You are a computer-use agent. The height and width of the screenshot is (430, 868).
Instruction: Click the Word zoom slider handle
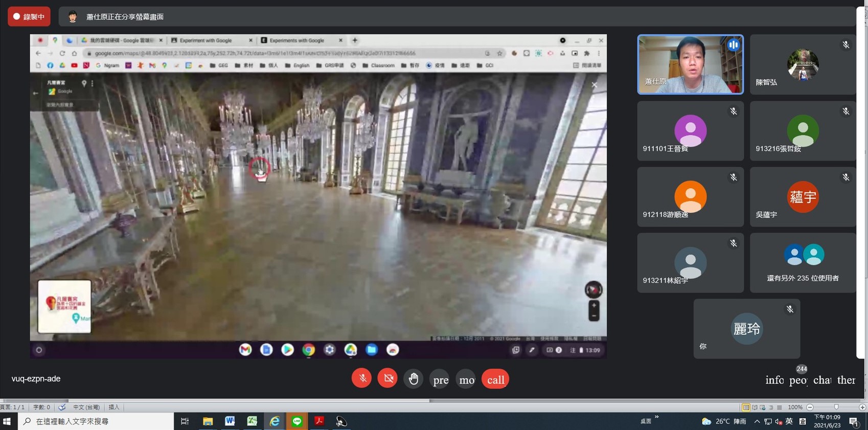pos(836,407)
